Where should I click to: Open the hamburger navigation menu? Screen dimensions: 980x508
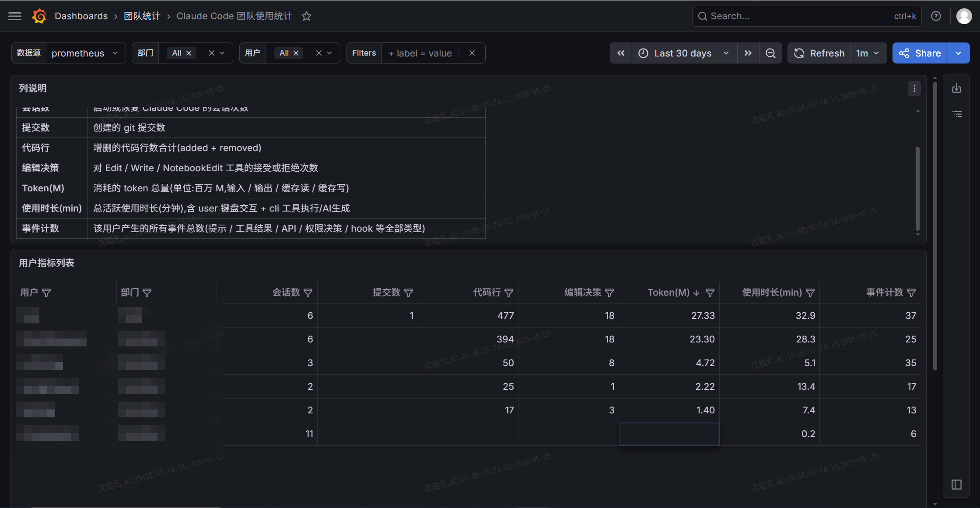[x=15, y=16]
